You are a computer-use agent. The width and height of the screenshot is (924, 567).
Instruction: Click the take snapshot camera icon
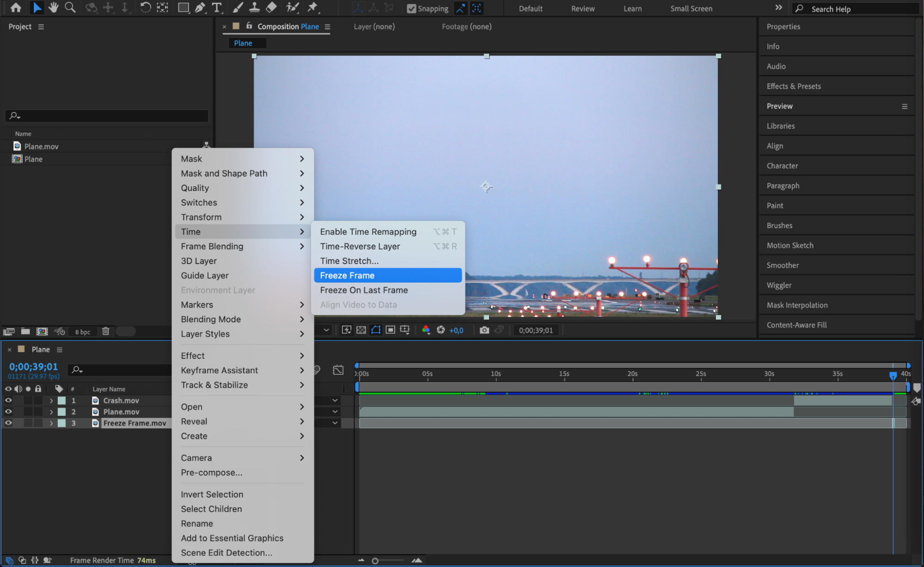(484, 330)
